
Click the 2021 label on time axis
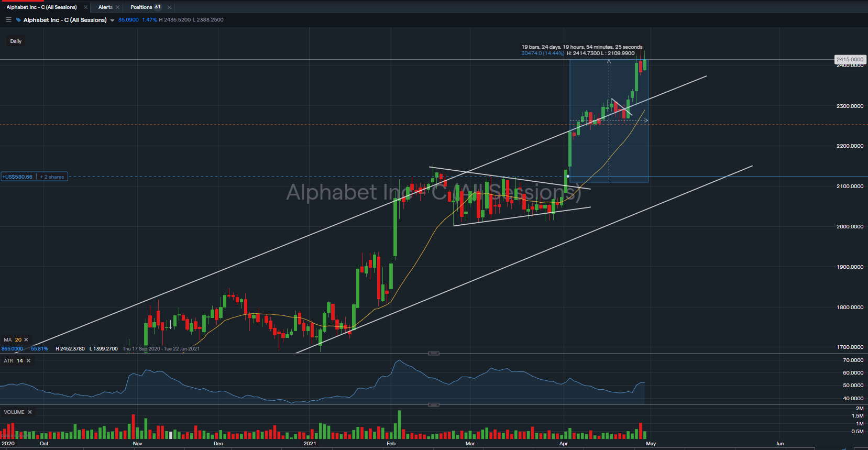coord(310,444)
